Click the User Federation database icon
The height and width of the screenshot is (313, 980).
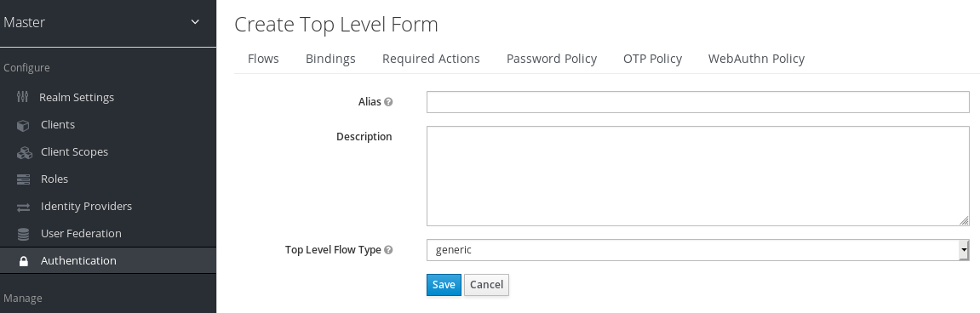pos(23,234)
